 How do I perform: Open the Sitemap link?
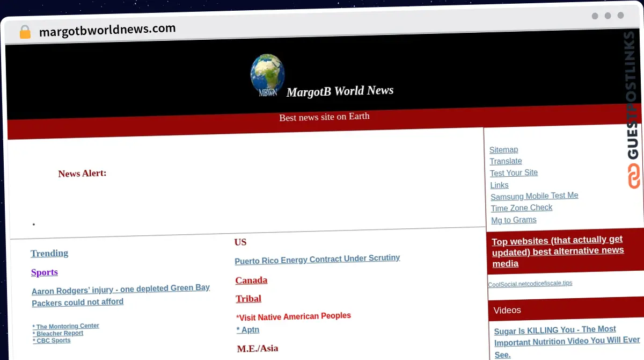[503, 149]
